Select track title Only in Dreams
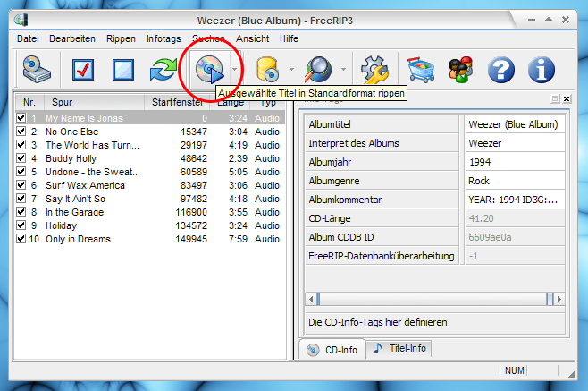 coord(78,239)
